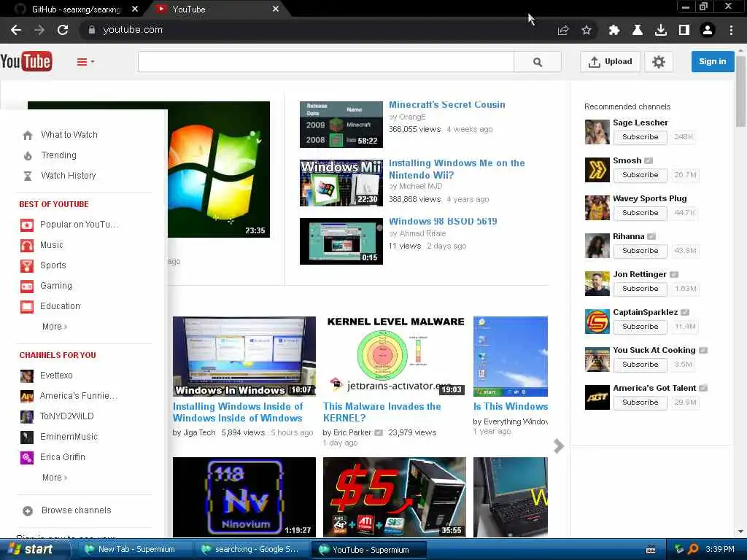The height and width of the screenshot is (560, 747).
Task: Open the browser downloads icon
Action: (661, 30)
